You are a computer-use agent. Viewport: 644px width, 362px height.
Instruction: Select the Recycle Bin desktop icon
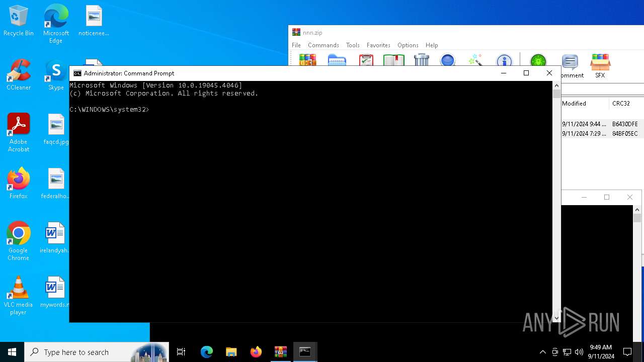pyautogui.click(x=19, y=21)
